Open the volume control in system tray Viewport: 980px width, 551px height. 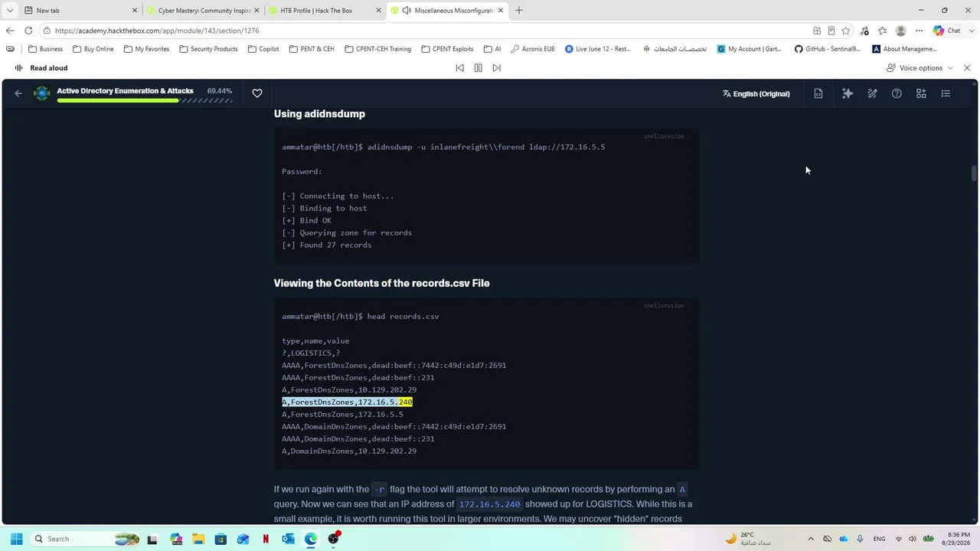point(913,539)
